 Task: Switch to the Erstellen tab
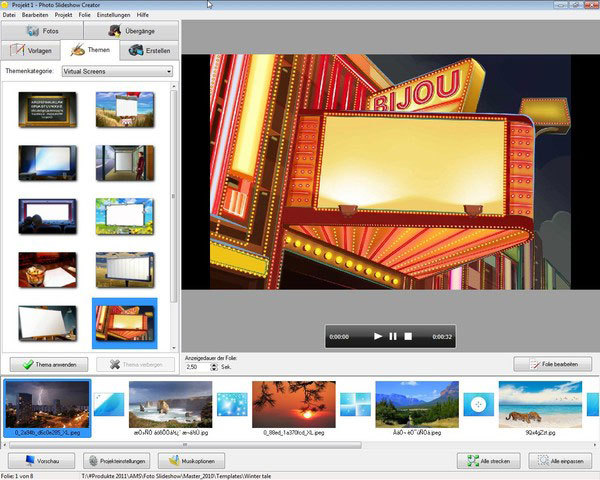(x=149, y=50)
